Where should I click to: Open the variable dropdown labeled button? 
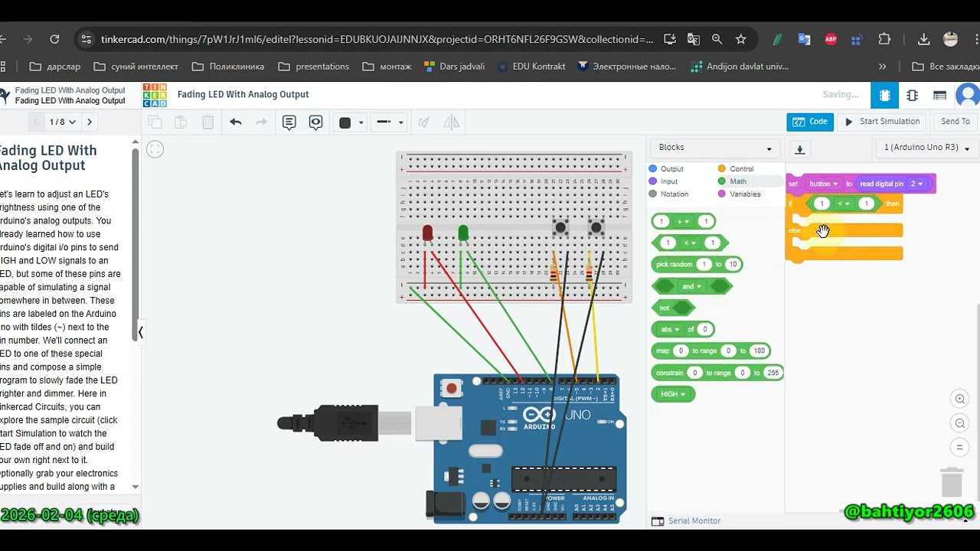tap(823, 184)
